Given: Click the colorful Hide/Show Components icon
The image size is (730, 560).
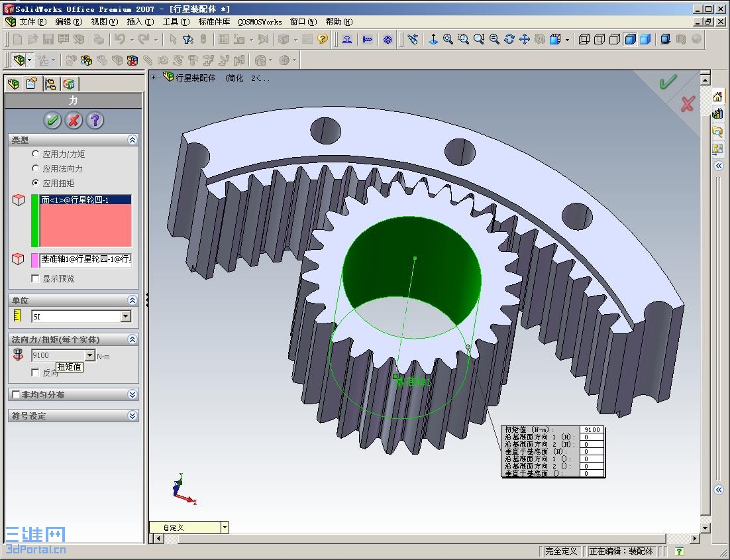Looking at the screenshot, I should click(87, 60).
